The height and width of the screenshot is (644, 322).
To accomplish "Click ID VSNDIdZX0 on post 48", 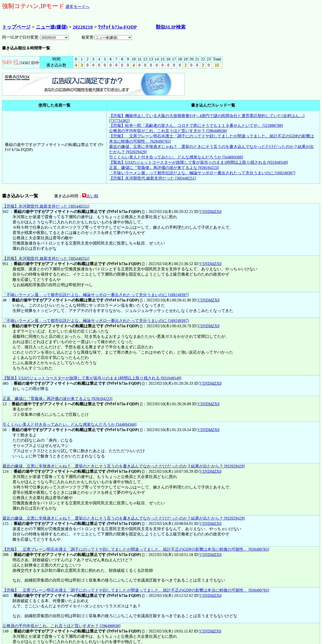I will click(x=208, y=300).
